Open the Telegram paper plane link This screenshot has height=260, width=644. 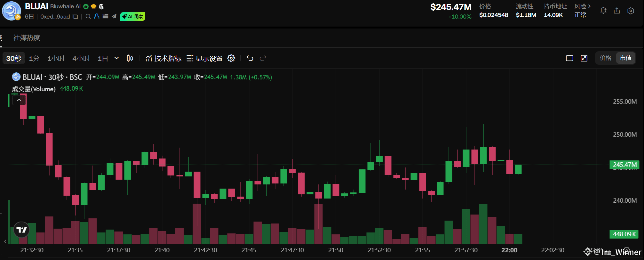[114, 16]
